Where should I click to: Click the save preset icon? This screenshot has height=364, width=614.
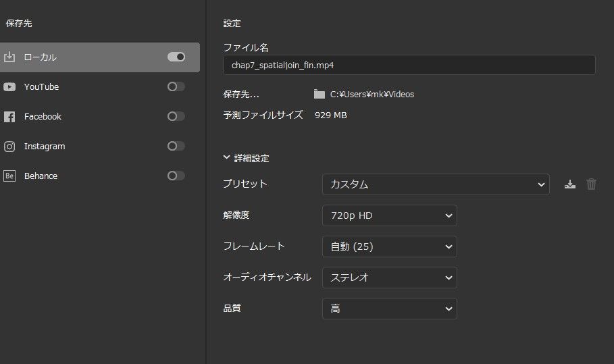click(570, 184)
